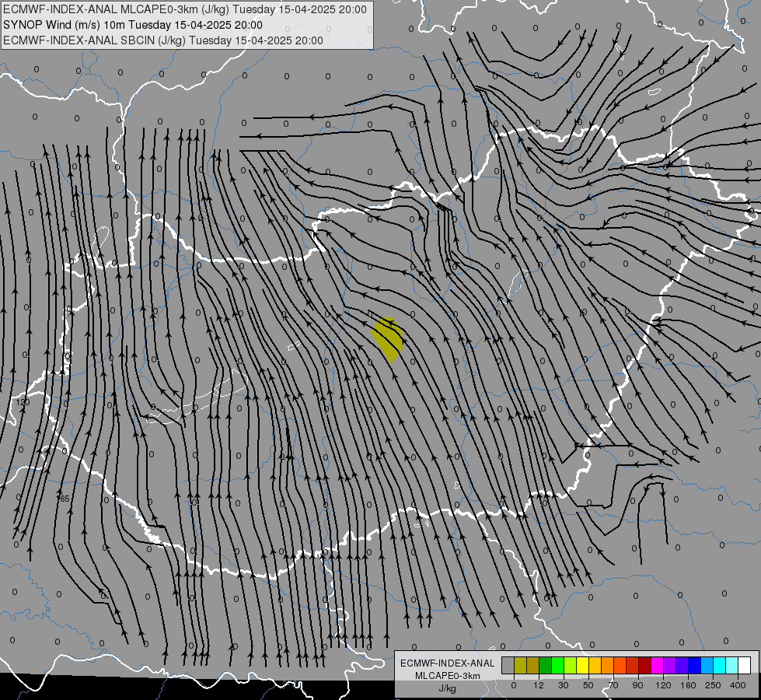This screenshot has width=761, height=700.
Task: Pick the brown-gold swatch left of the 12 tick
Action: click(533, 666)
